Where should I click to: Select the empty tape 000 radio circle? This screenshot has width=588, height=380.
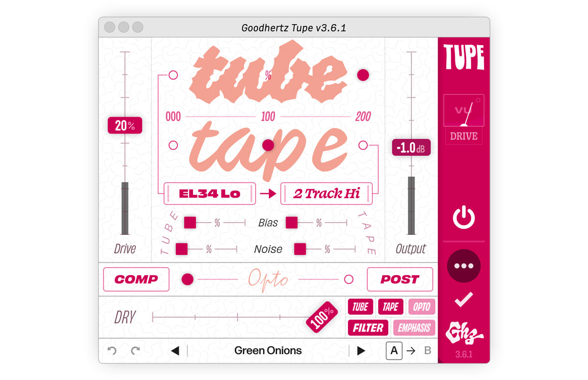pos(173,145)
